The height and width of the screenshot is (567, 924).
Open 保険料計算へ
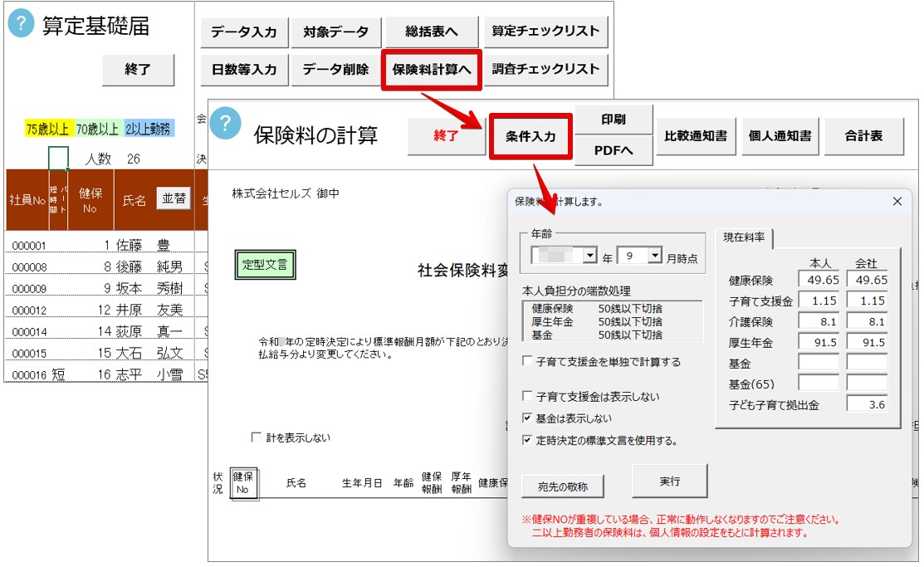pyautogui.click(x=432, y=70)
